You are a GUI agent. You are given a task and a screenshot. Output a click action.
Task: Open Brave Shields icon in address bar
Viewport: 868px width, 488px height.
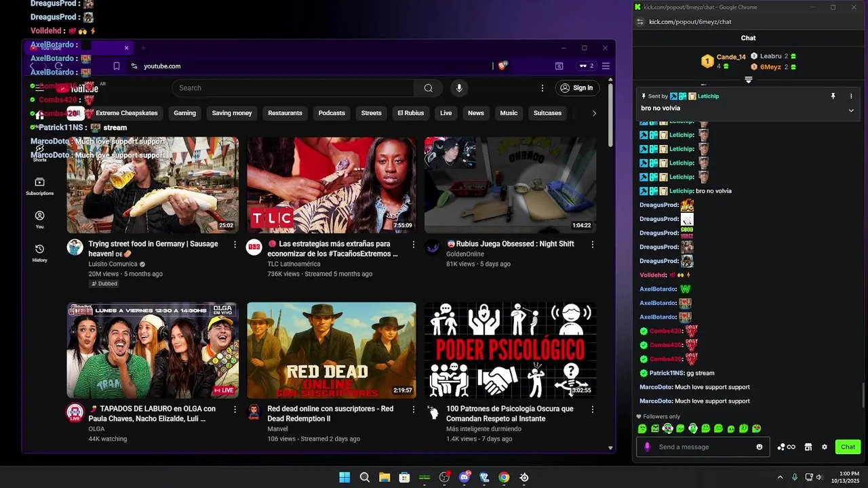pyautogui.click(x=502, y=66)
